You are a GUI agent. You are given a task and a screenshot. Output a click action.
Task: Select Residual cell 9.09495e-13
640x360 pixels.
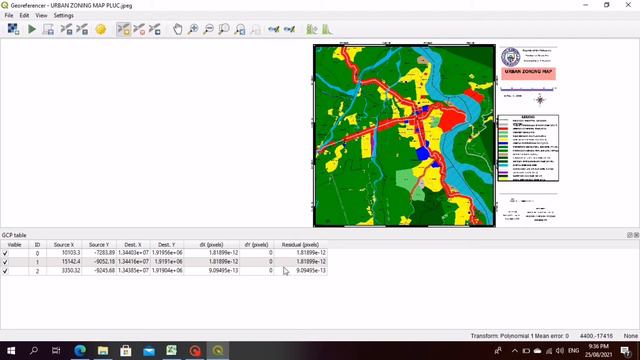pos(300,271)
